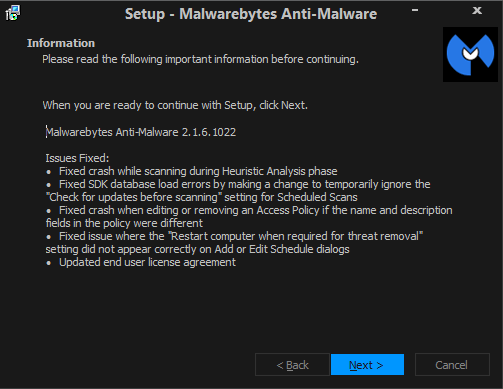Click the Heuristic Analysis phase bullet line
This screenshot has width=503, height=389.
192,171
